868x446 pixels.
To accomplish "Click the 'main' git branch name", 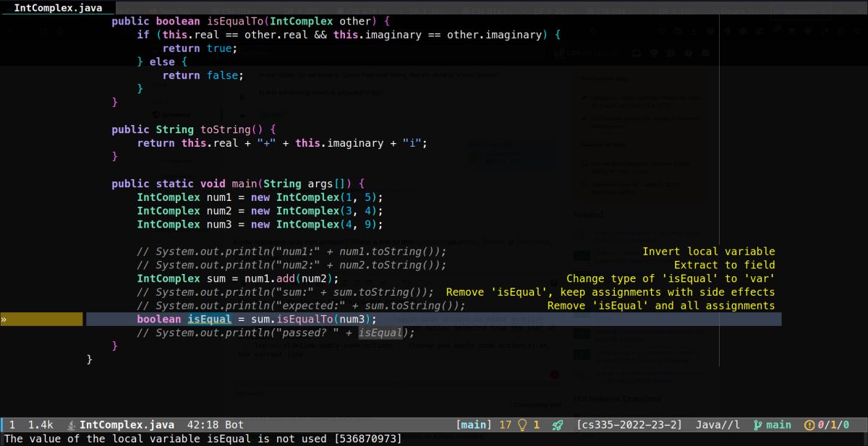I will 778,425.
